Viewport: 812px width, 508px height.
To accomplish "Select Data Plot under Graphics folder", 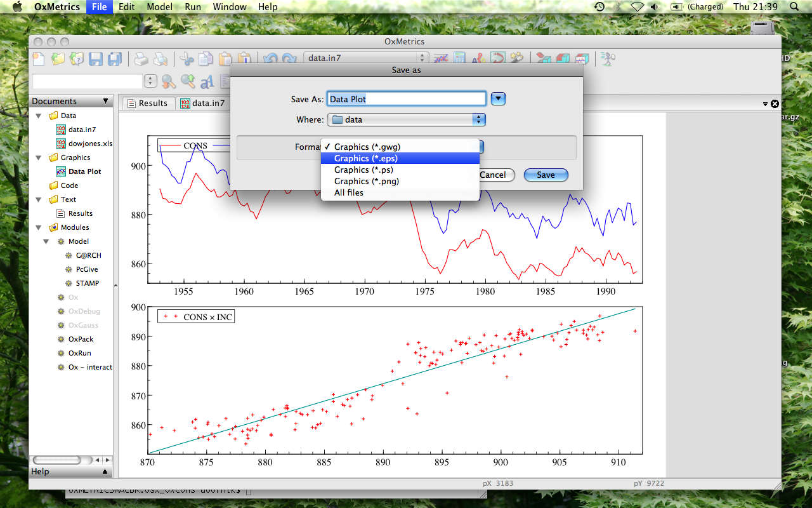I will click(x=84, y=171).
